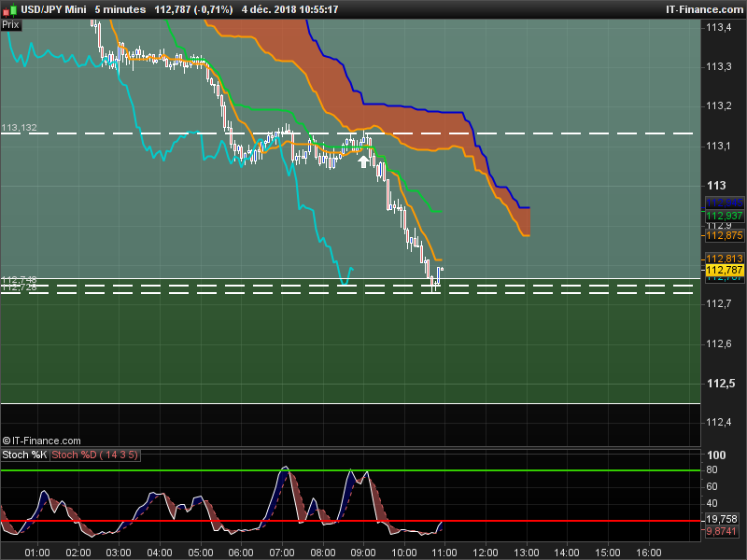Click the 08:00 time axis label
This screenshot has height=560, width=747.
coord(323,553)
